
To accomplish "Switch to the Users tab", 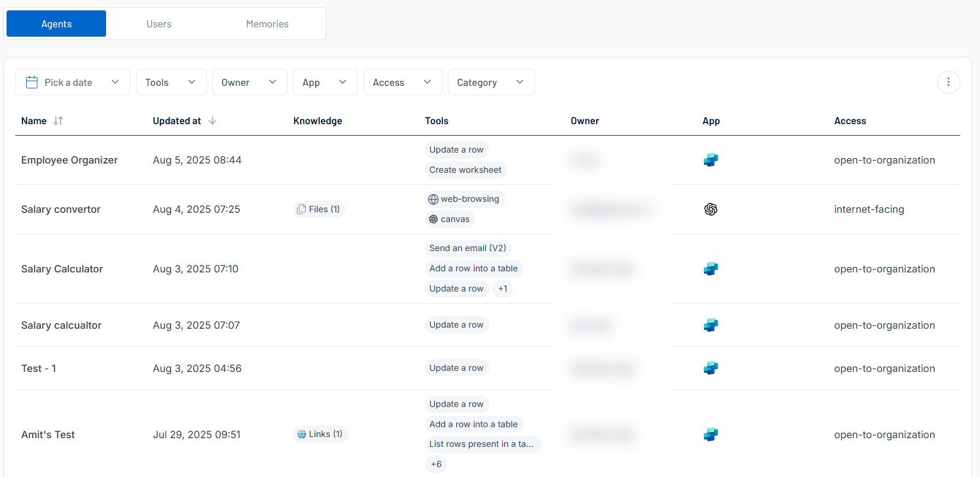I will (159, 24).
